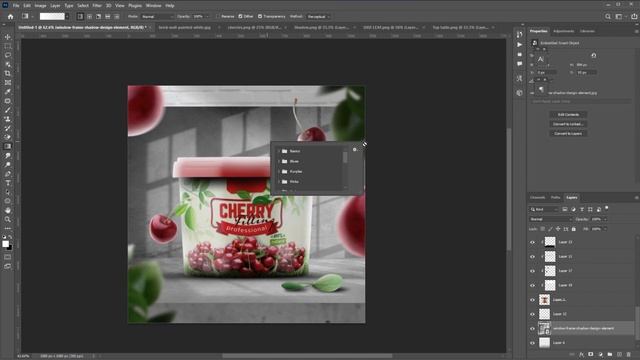Choose the Angle gradient style icon
This screenshot has width=640, height=360.
(98, 17)
